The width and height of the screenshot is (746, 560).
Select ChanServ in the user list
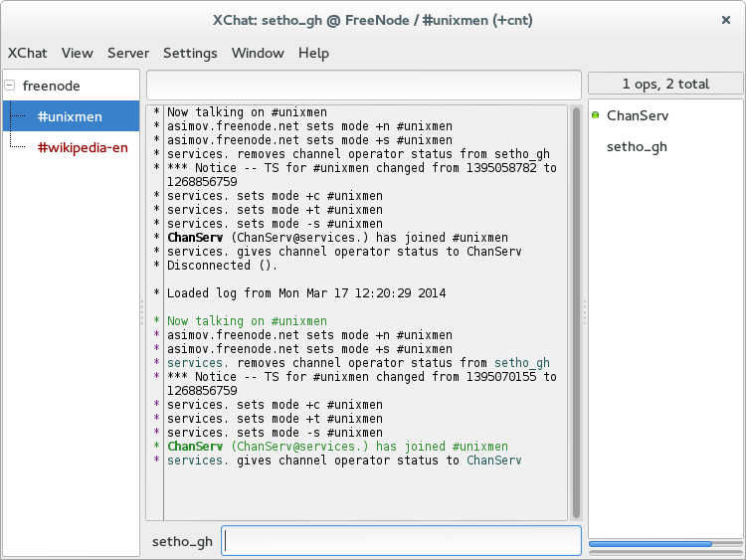click(637, 115)
